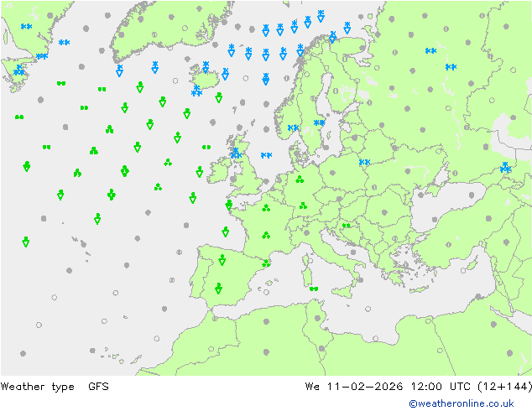Select the snow symbol in the North Sea
Viewport: 532px width, 411px height.
266,155
